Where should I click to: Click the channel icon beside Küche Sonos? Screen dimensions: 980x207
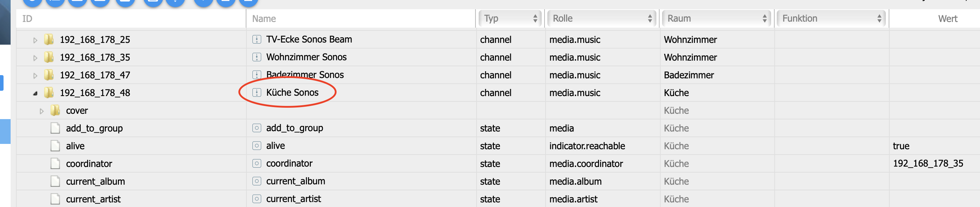pos(257,93)
